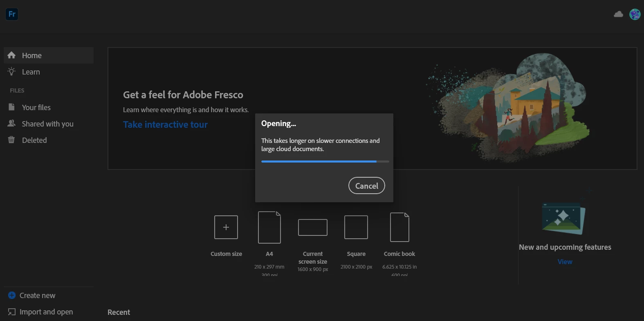Click the Deleted trash icon
Image resolution: width=644 pixels, height=321 pixels.
coord(11,140)
